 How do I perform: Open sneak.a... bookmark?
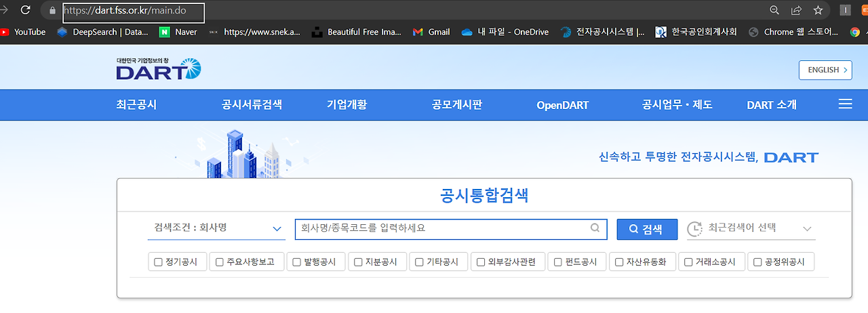[x=254, y=32]
